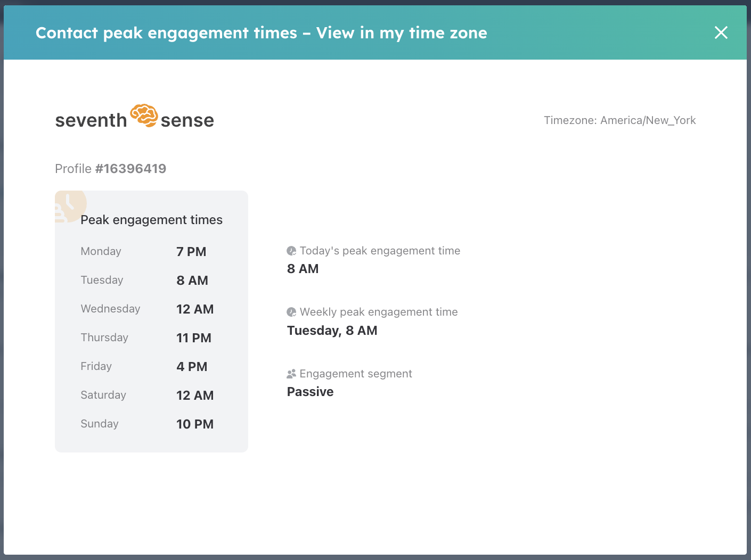The width and height of the screenshot is (751, 560).
Task: Click "Today's peak engagement time" label
Action: coord(380,251)
